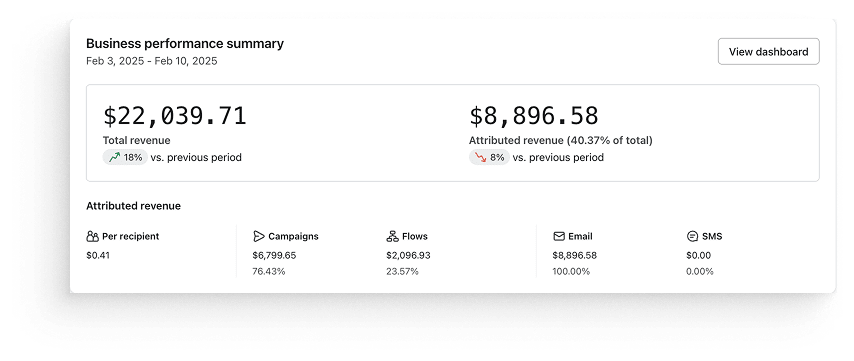
Task: Click the Email envelope icon
Action: coord(558,236)
